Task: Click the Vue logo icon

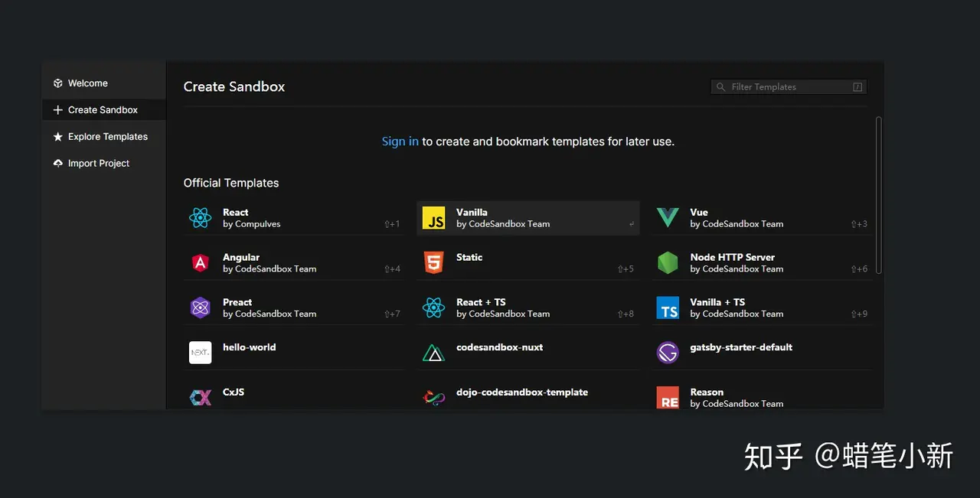Action: [x=668, y=218]
